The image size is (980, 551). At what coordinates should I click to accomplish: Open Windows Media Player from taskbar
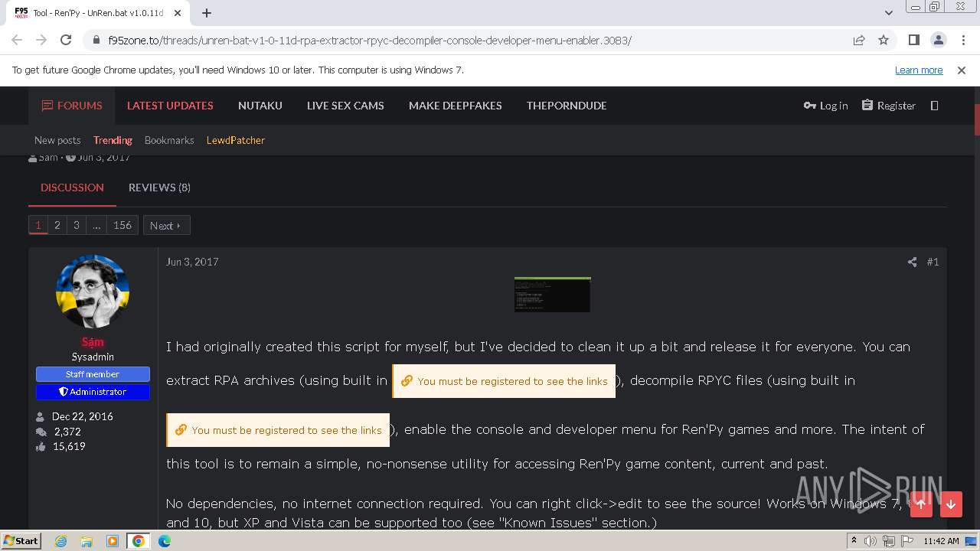pyautogui.click(x=113, y=541)
